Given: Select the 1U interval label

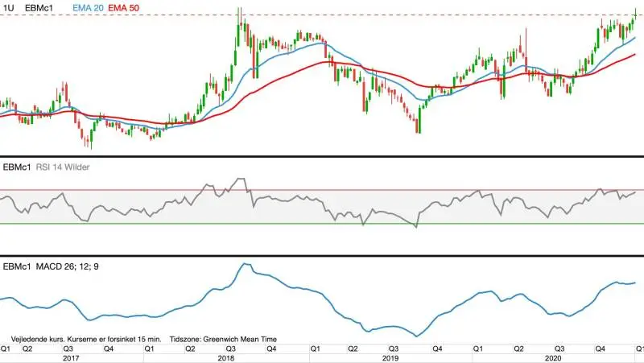Looking at the screenshot, I should click(8, 8).
